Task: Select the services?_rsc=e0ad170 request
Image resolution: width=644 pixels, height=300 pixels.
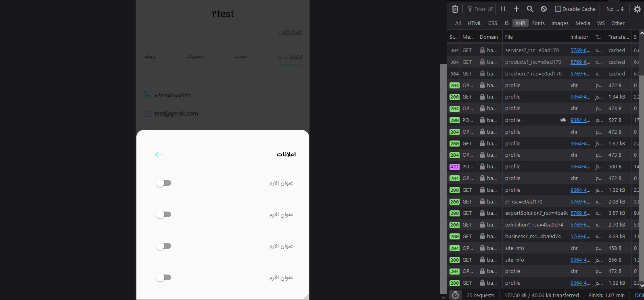Action: [x=543, y=50]
